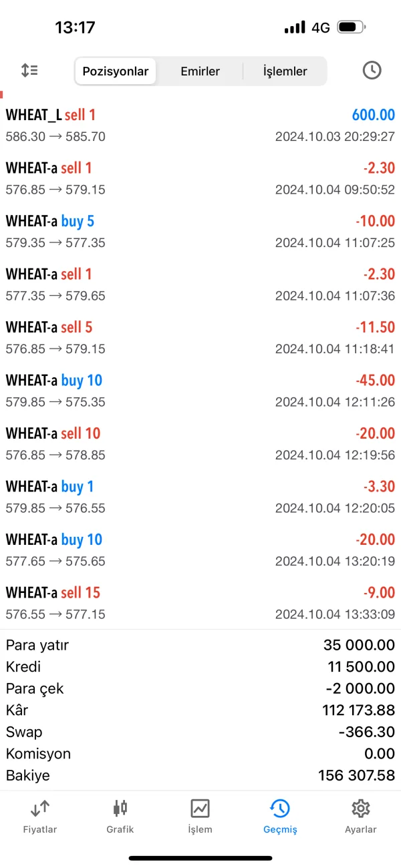Tap the sort order icon
The image size is (401, 868).
click(x=29, y=70)
